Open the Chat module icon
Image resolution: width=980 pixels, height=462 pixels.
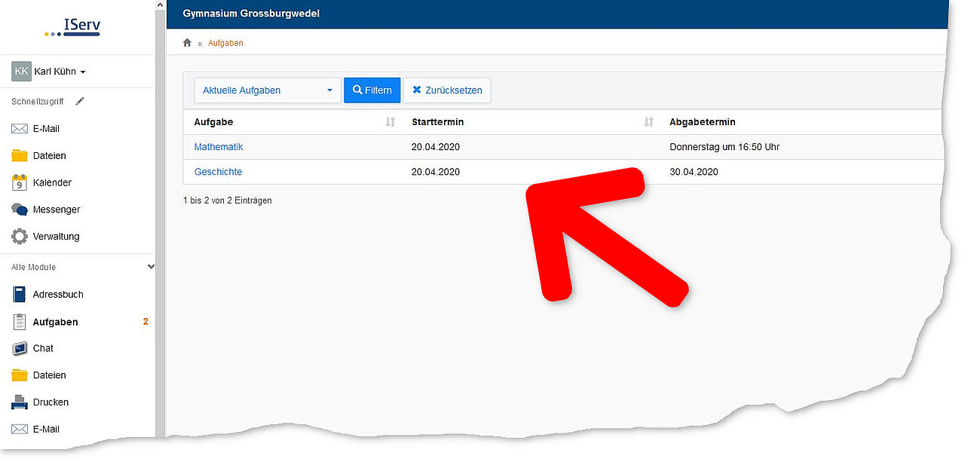[20, 348]
